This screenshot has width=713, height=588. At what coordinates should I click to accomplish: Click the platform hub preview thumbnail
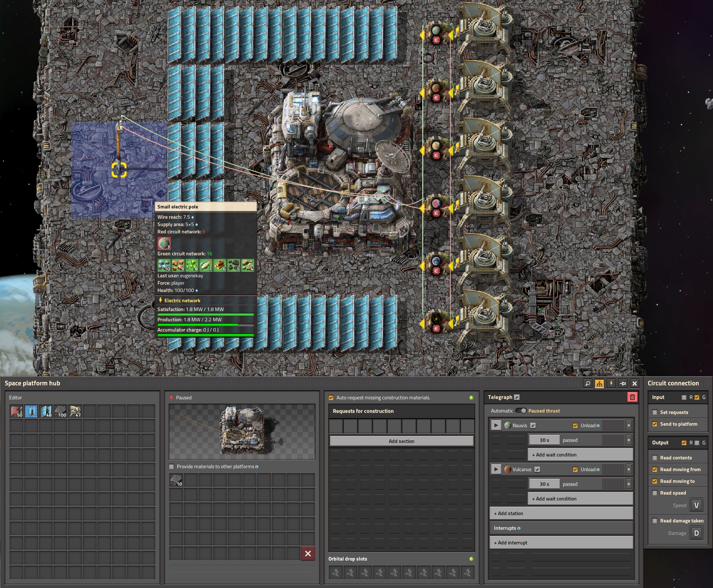242,431
